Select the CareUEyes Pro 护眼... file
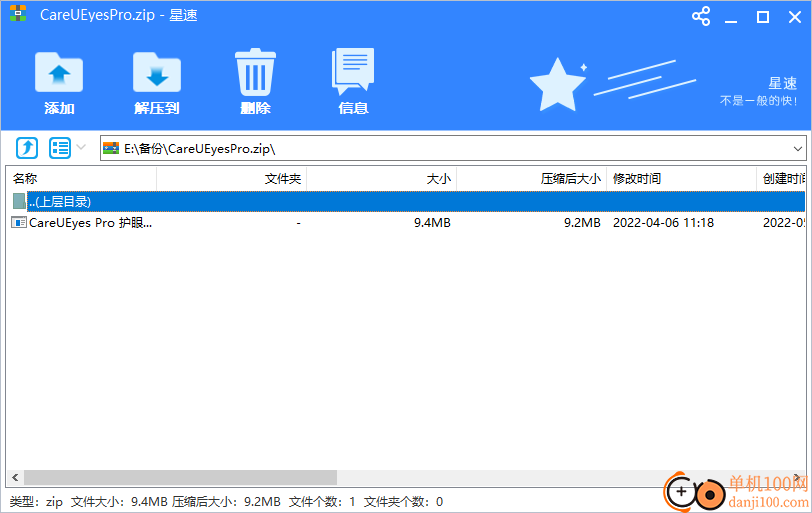The height and width of the screenshot is (513, 812). point(90,223)
